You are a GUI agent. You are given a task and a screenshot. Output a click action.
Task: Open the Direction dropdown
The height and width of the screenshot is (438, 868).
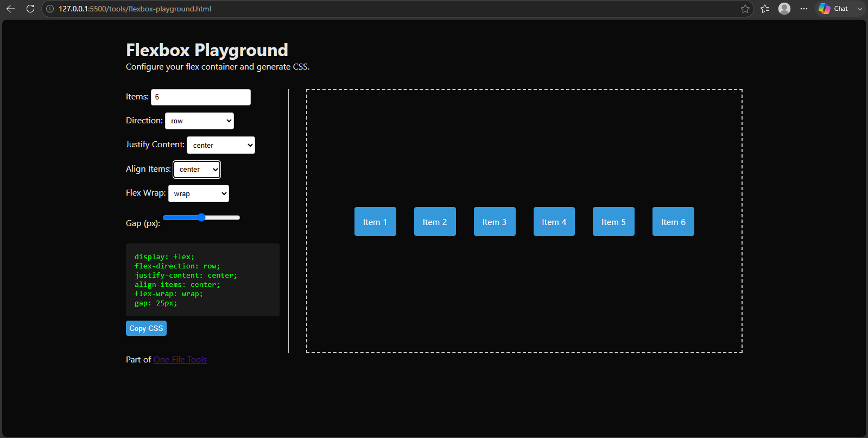pyautogui.click(x=199, y=121)
